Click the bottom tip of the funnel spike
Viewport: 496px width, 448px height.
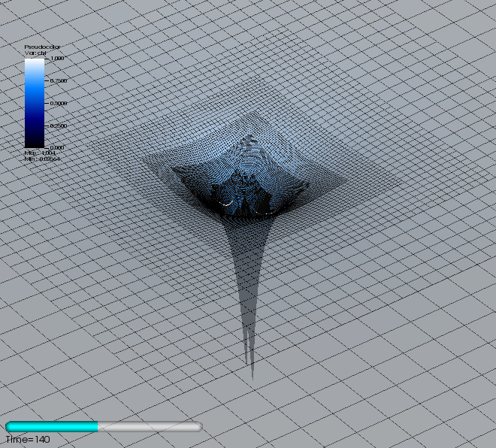coord(251,376)
